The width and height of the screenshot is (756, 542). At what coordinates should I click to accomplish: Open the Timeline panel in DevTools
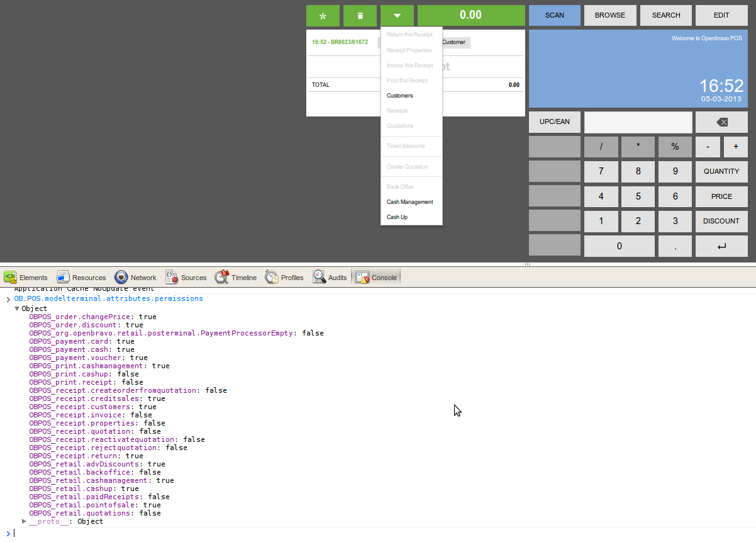click(x=236, y=278)
